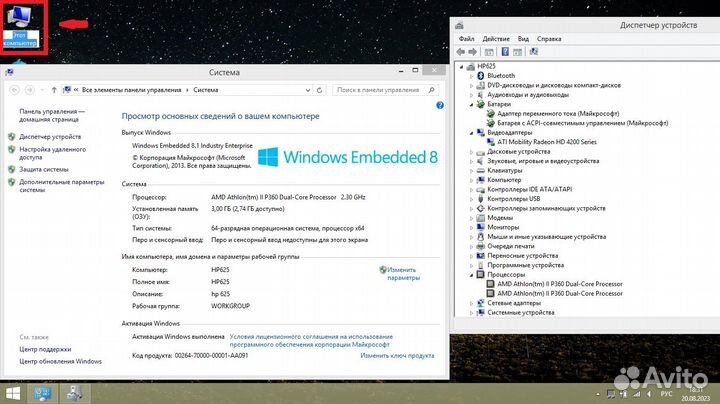
Task: Click the first AMD Athlon processor chip icon
Action: pyautogui.click(x=490, y=284)
